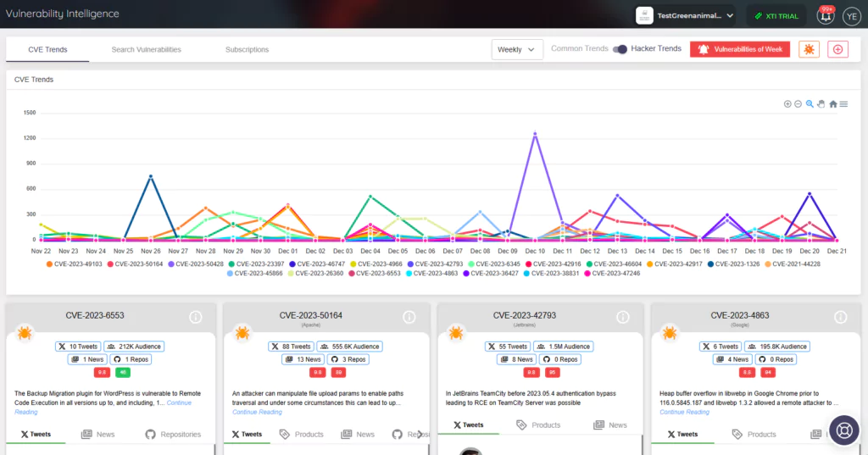The height and width of the screenshot is (455, 868).
Task: Click the 4 News badge
Action: pos(733,359)
